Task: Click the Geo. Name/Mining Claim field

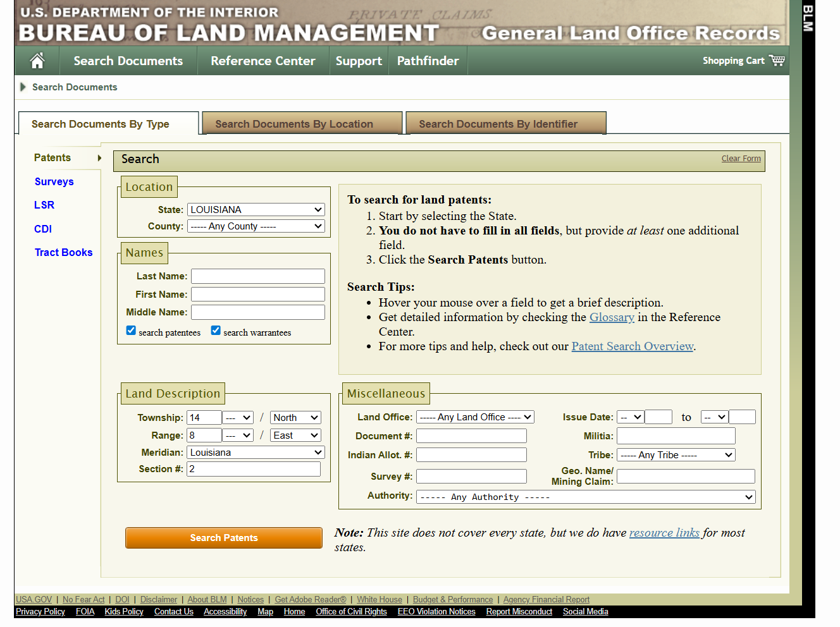Action: pyautogui.click(x=686, y=477)
